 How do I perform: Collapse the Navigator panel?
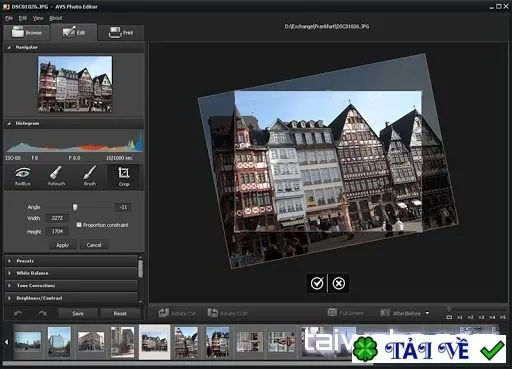(9, 47)
